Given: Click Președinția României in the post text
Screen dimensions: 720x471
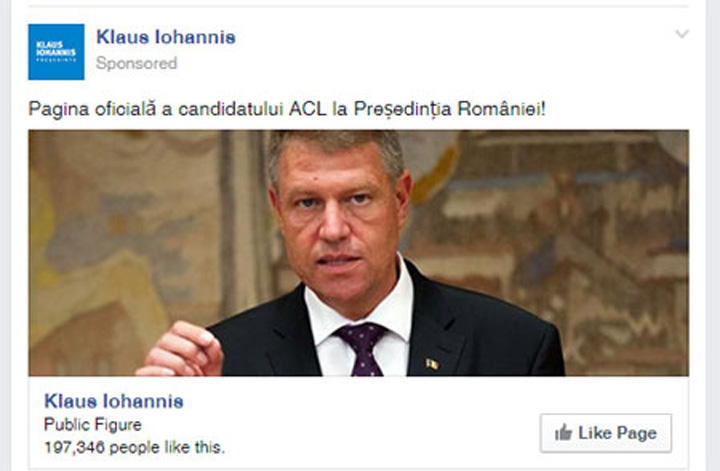Looking at the screenshot, I should click(x=450, y=109).
